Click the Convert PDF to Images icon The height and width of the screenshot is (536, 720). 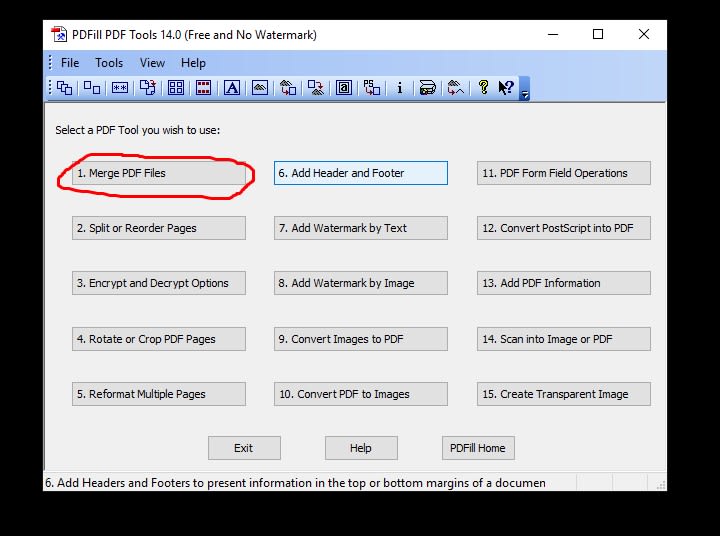pyautogui.click(x=316, y=88)
